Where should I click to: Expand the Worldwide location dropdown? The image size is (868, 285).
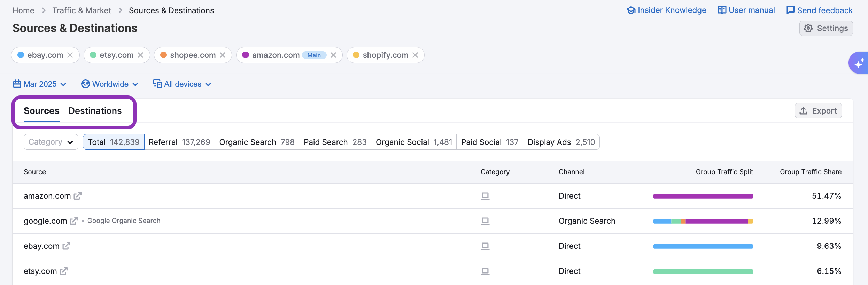coord(110,84)
